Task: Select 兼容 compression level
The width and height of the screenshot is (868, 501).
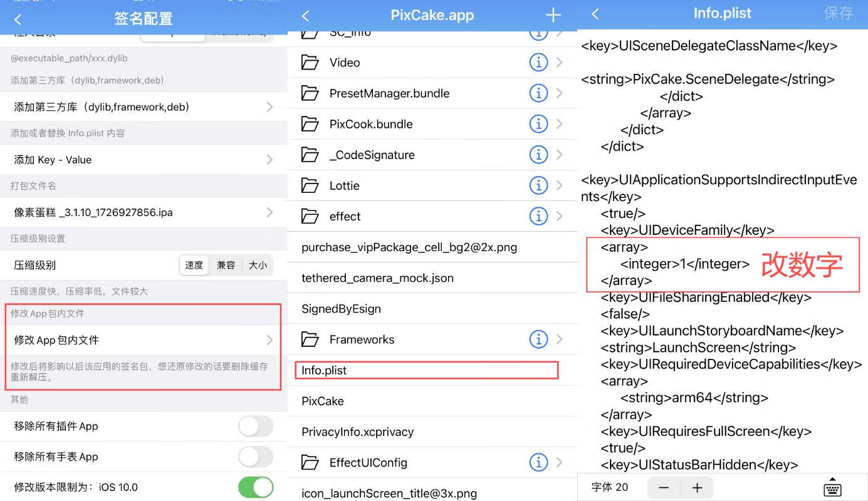Action: tap(226, 266)
